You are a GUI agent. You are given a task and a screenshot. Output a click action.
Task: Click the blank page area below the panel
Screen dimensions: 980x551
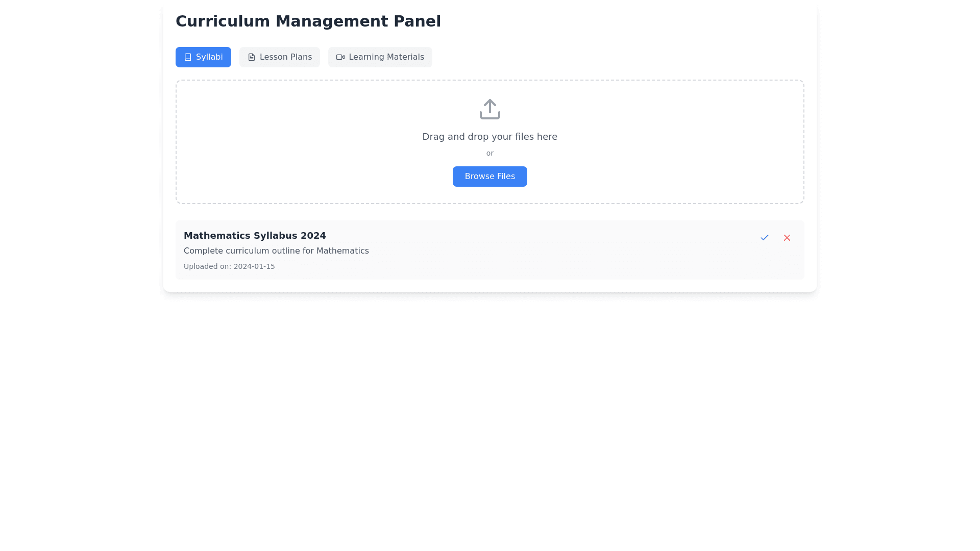(490, 408)
